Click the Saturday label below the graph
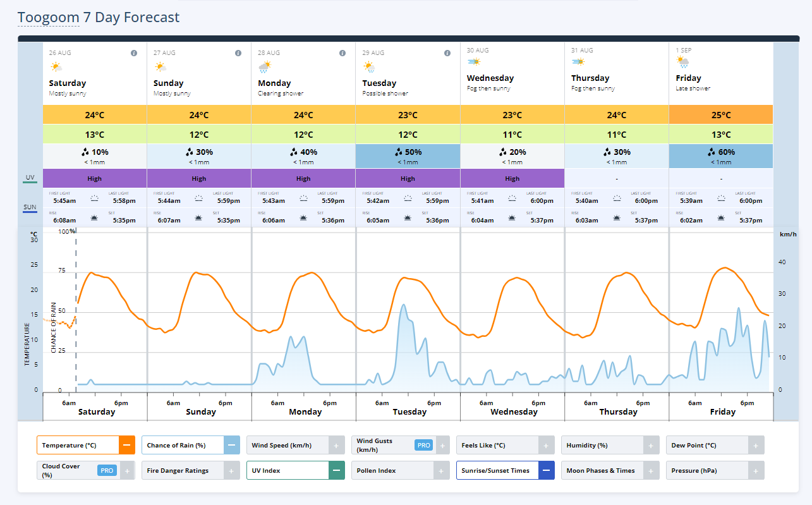 pos(97,411)
